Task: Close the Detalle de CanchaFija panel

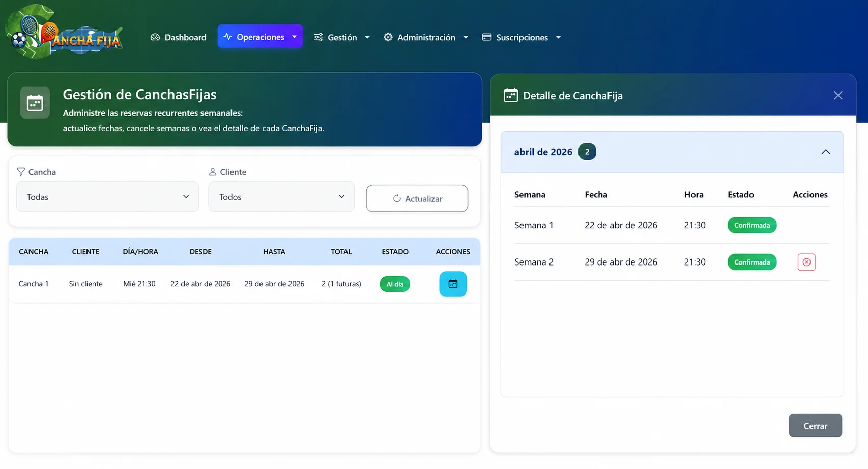Action: pos(838,95)
